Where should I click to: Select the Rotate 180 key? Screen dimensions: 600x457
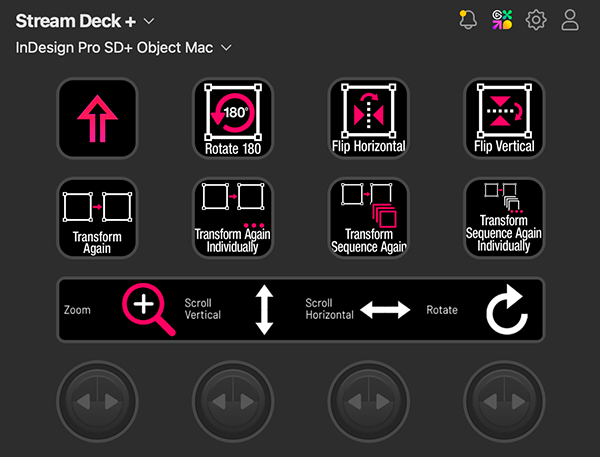233,118
